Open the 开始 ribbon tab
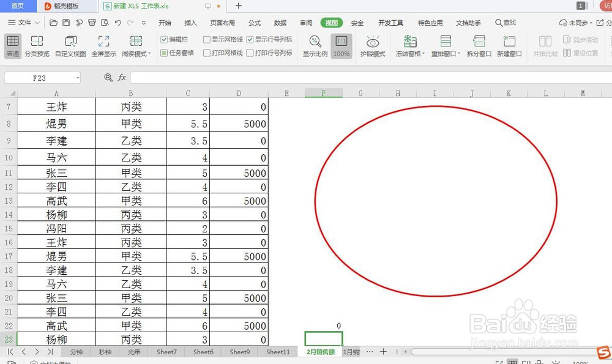612x364 pixels. click(x=165, y=23)
